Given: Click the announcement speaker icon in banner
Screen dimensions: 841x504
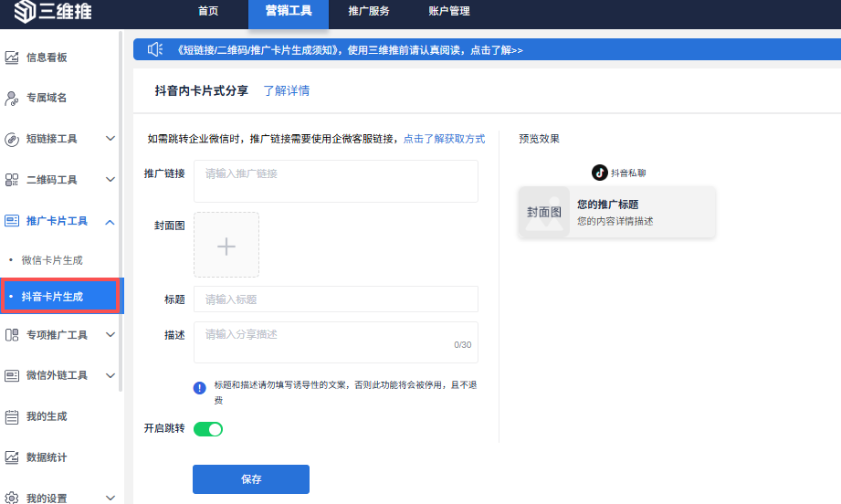Looking at the screenshot, I should pyautogui.click(x=155, y=50).
